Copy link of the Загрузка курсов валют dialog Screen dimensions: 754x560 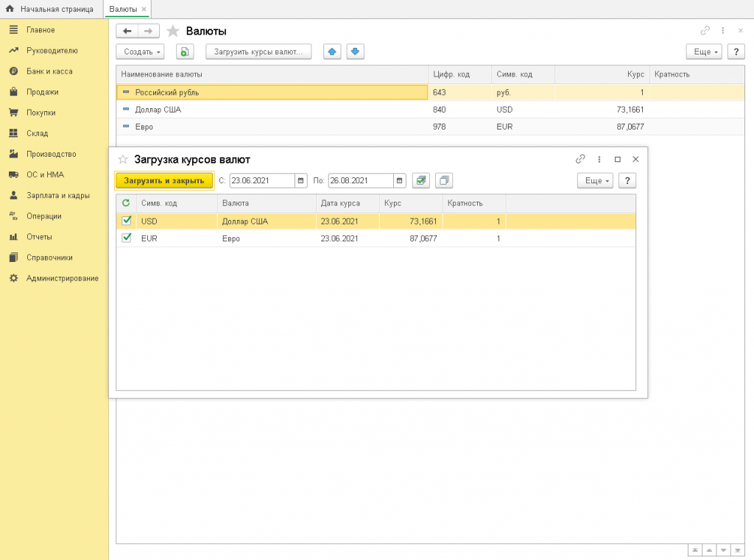(x=580, y=159)
